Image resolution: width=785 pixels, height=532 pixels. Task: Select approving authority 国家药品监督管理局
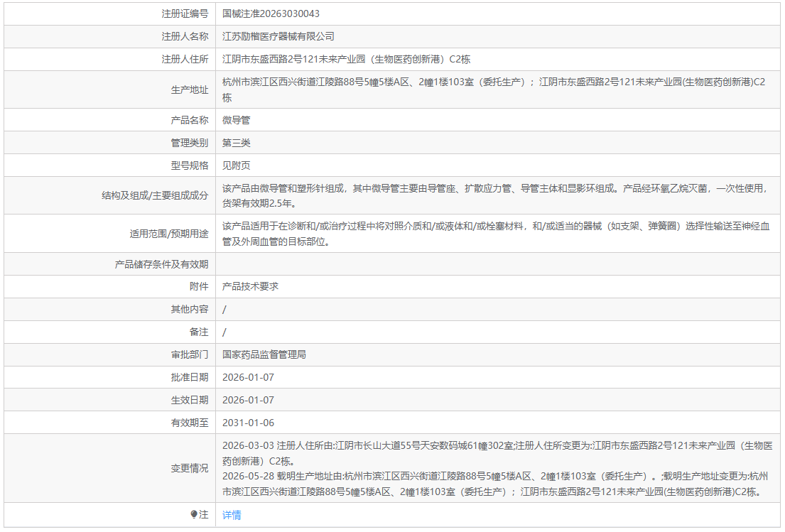[x=264, y=354]
